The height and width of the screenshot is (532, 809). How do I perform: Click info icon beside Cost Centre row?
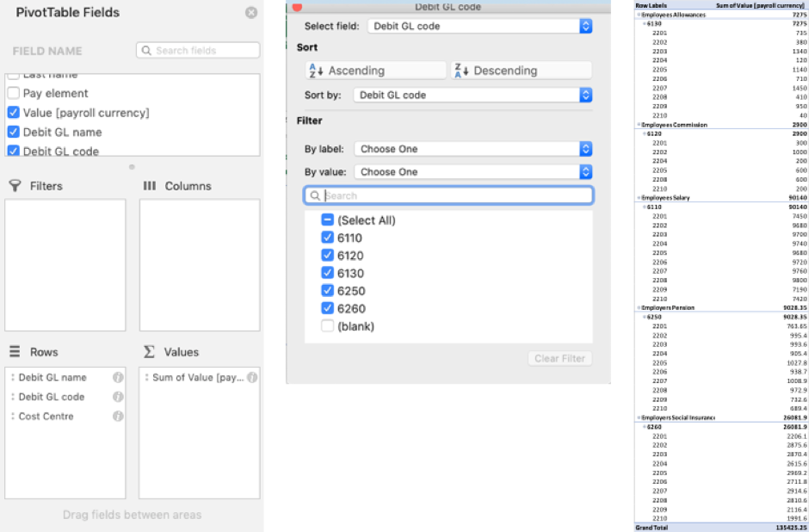pos(118,417)
